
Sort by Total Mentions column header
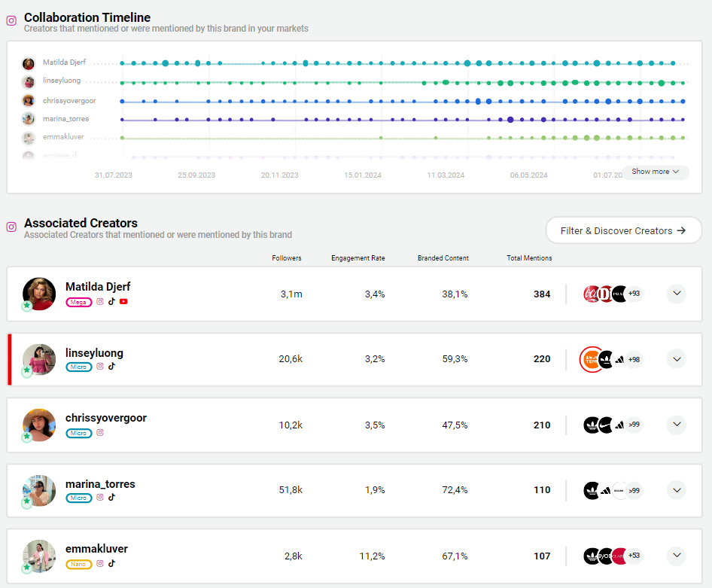pyautogui.click(x=529, y=258)
